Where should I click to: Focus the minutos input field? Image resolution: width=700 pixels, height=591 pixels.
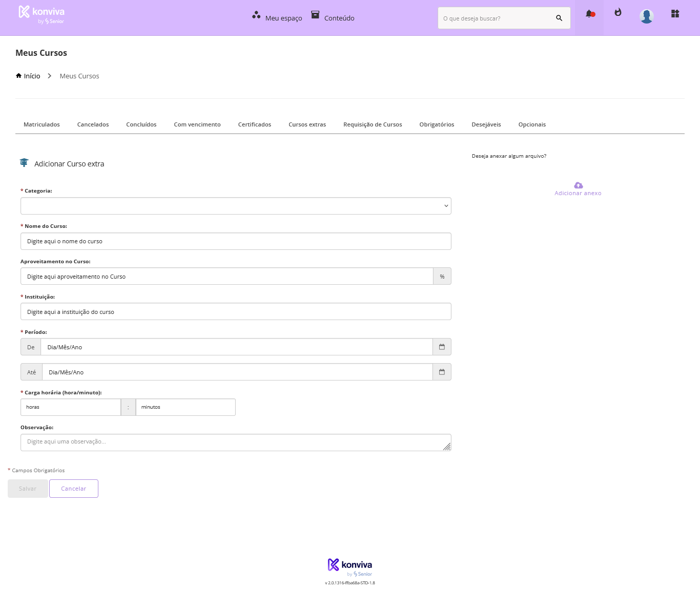pos(186,407)
